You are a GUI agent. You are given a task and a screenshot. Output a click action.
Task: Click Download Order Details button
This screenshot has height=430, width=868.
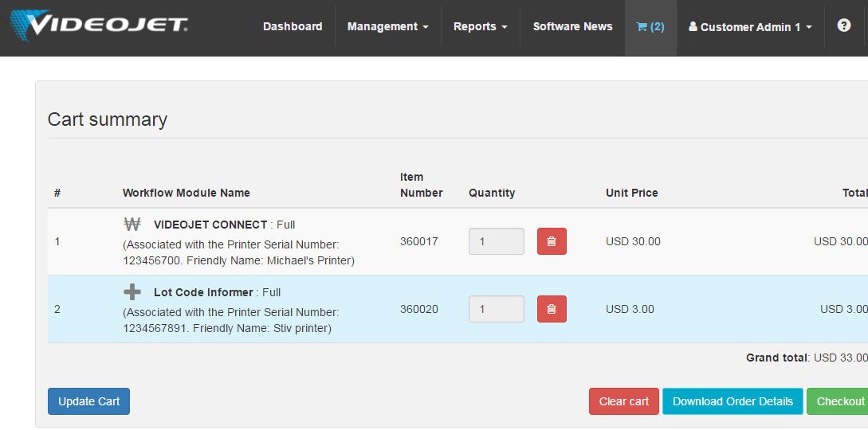pos(732,401)
